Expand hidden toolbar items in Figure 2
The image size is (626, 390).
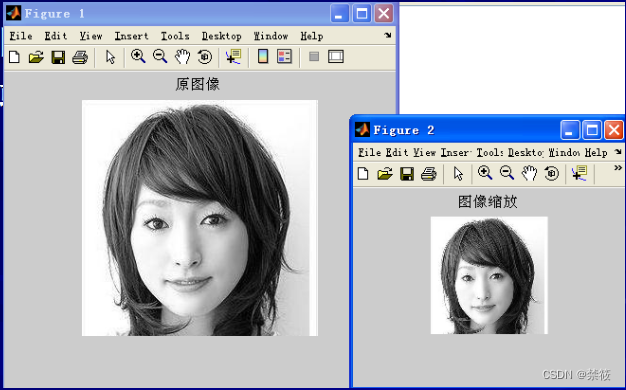(x=618, y=168)
